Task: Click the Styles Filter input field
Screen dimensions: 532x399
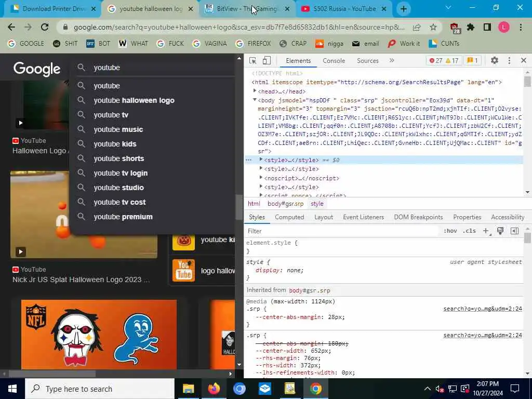Action: [x=341, y=231]
